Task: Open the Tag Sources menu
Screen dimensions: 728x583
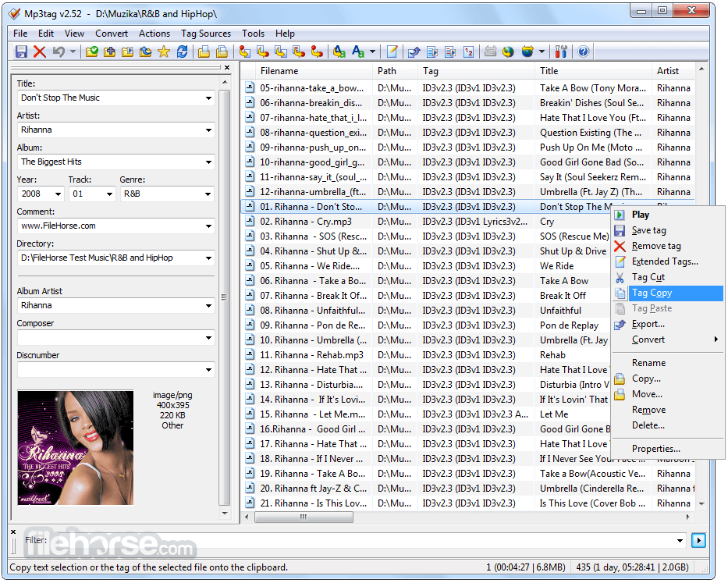Action: (206, 34)
